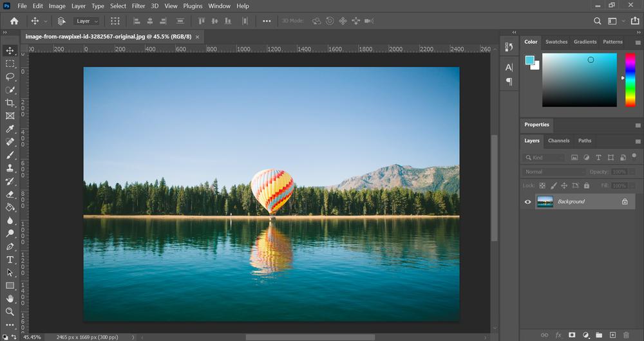Select the Blur tool
This screenshot has height=341, width=644.
10,220
